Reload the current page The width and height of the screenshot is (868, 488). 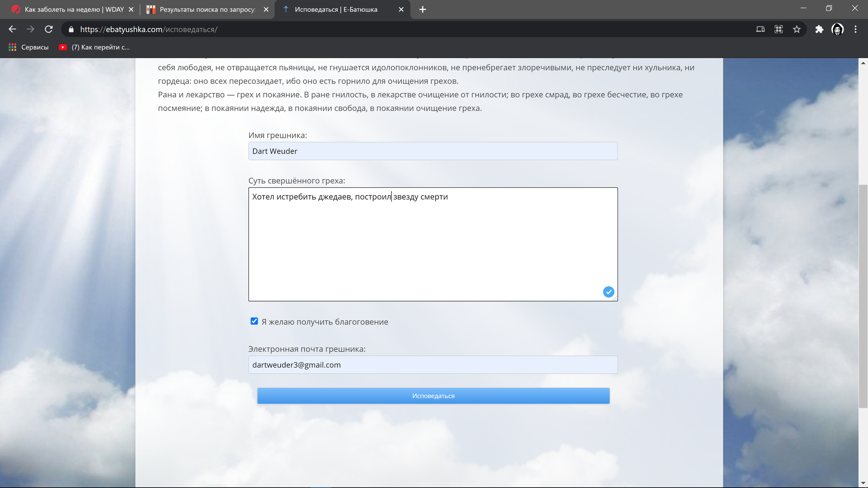pos(49,29)
